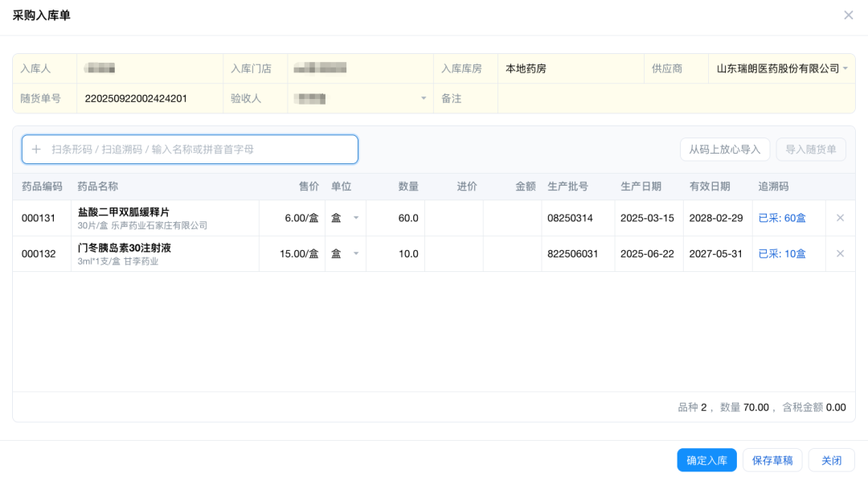Click the empty 备注 field

click(677, 99)
